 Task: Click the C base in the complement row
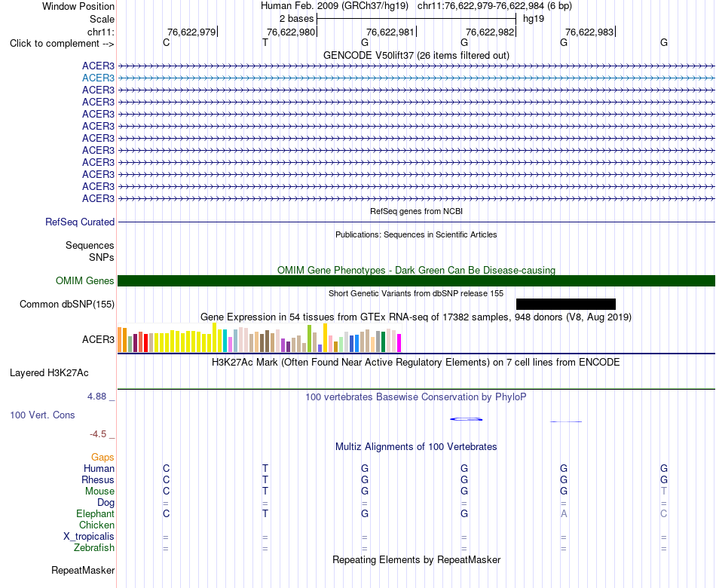[167, 42]
